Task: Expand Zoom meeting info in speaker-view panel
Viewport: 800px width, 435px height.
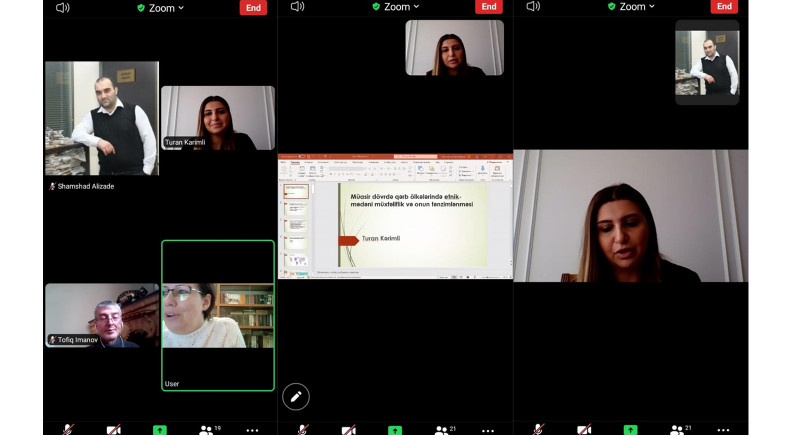Action: point(631,7)
